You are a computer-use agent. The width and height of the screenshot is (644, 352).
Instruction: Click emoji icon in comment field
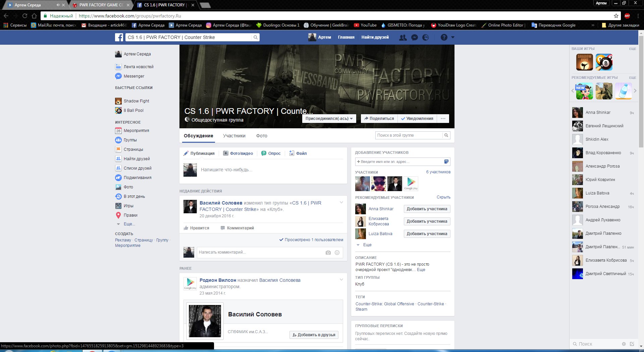tap(337, 253)
